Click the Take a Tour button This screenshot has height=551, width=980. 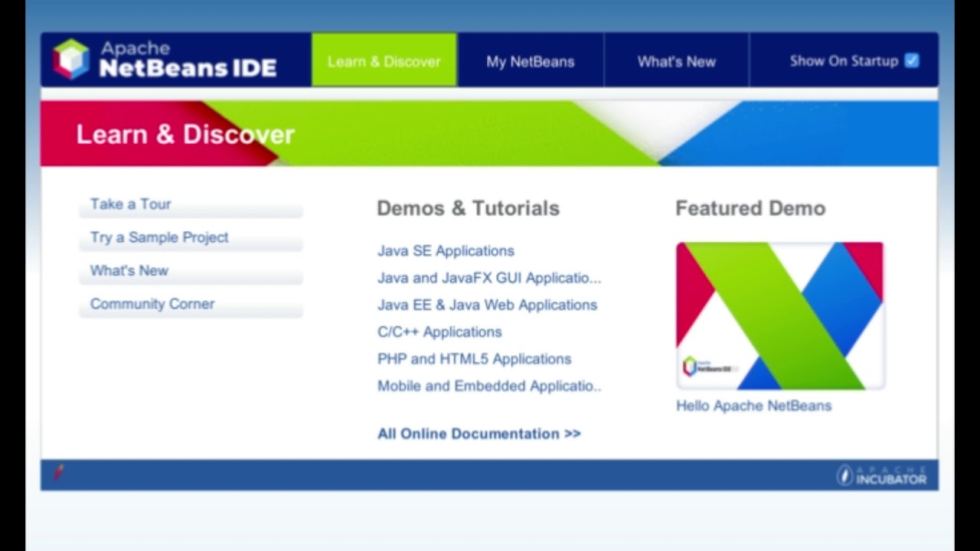point(191,205)
